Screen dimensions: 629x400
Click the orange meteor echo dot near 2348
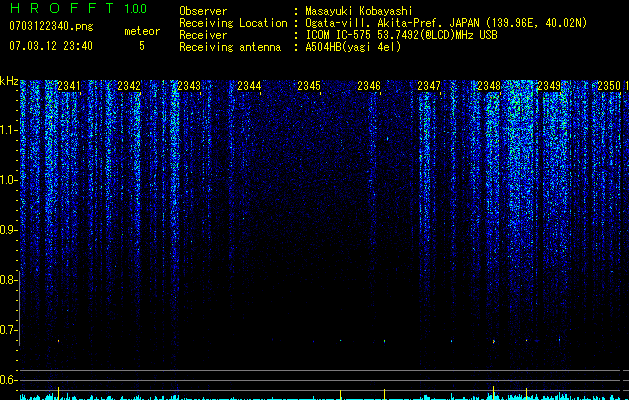pos(493,341)
